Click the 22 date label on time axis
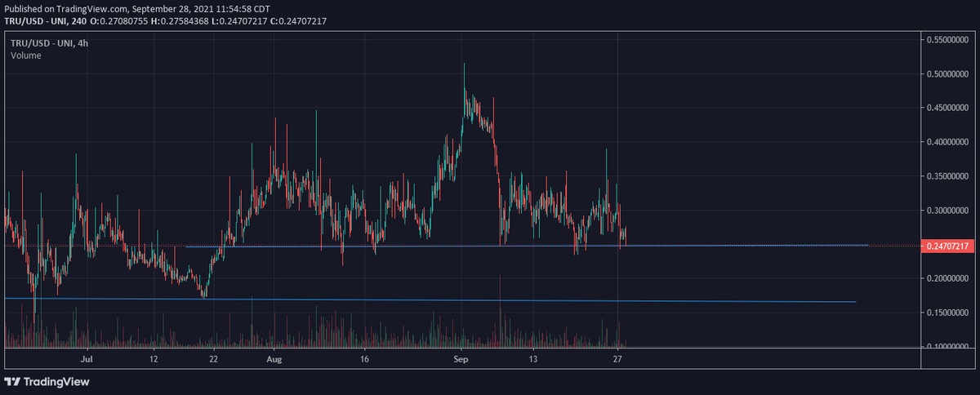 212,358
